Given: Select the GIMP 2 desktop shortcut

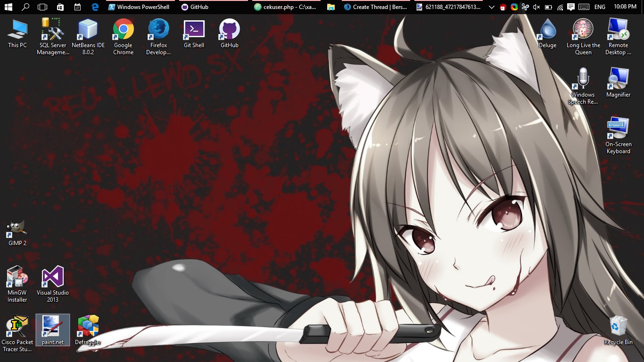Looking at the screenshot, I should click(x=17, y=233).
